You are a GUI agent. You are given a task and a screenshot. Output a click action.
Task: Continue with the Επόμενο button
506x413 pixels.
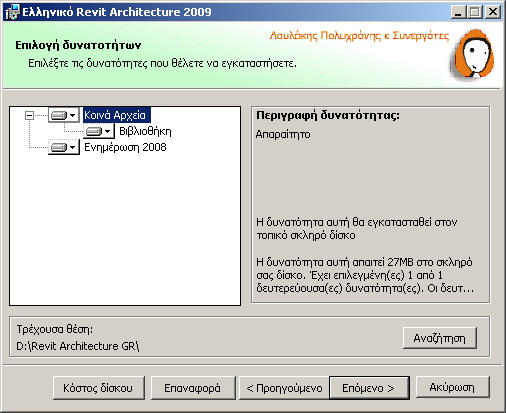click(369, 388)
